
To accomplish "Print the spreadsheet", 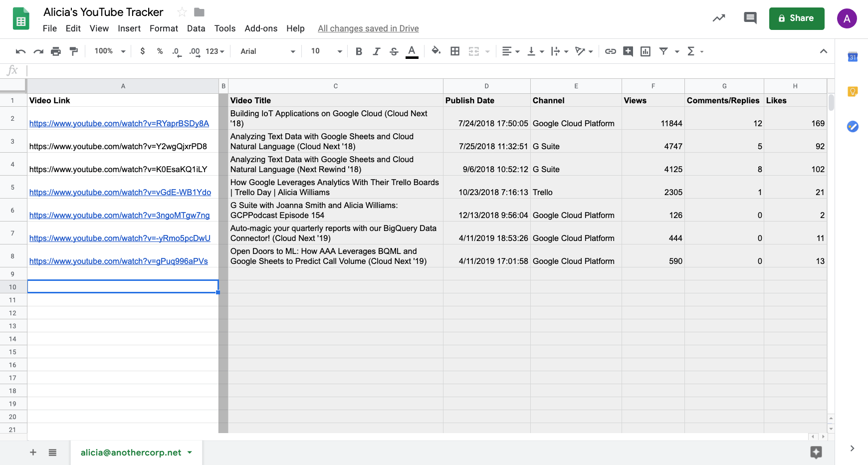I will tap(56, 51).
